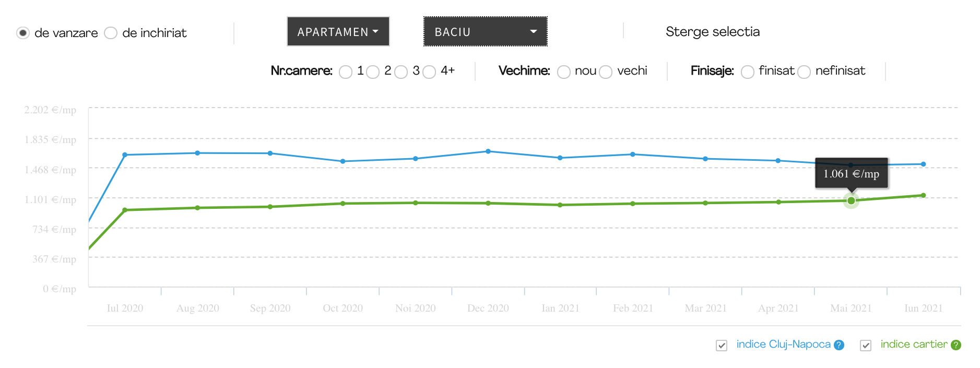Click the blue help icon beside indice Cluj-Napoca
980x368 pixels.
coord(839,345)
